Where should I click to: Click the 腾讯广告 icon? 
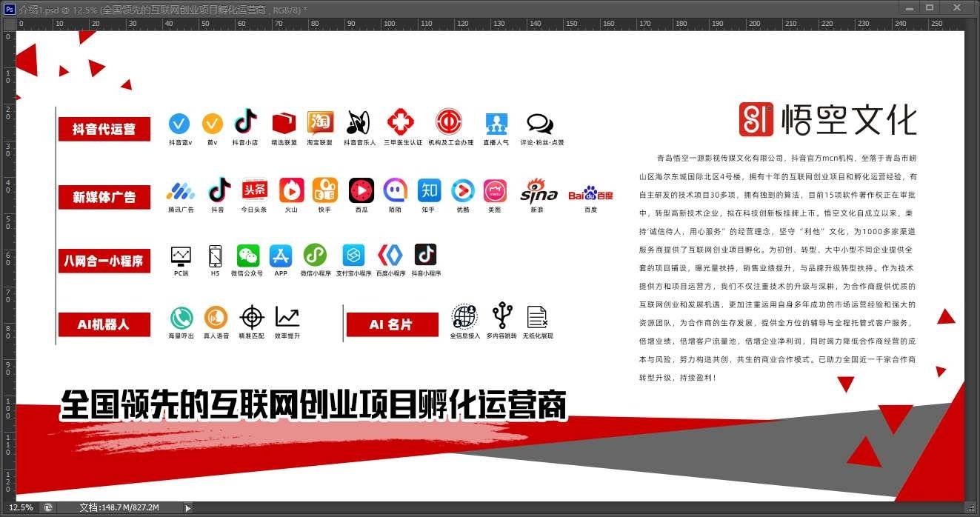pos(180,191)
